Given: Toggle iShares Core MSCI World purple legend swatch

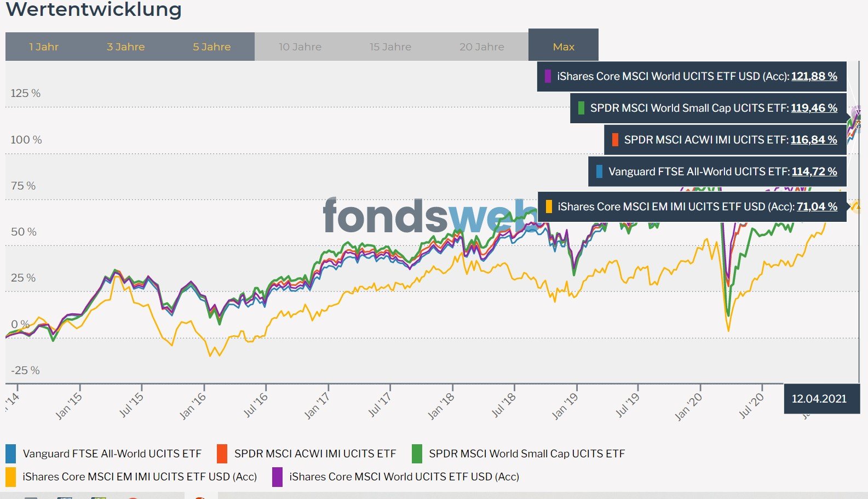Looking at the screenshot, I should click(x=278, y=477).
